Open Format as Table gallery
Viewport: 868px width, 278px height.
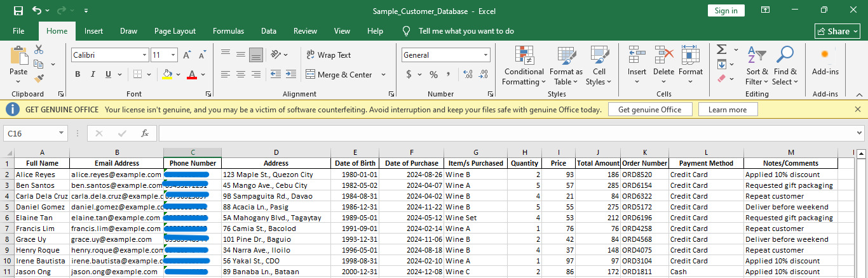pyautogui.click(x=566, y=66)
